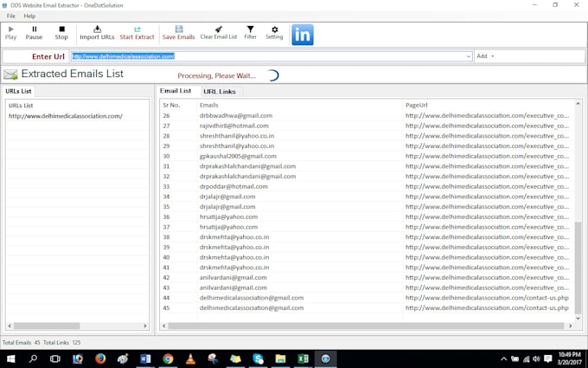Click the email list vertical scrollbar thumb
The height and width of the screenshot is (368, 588).
click(x=578, y=268)
